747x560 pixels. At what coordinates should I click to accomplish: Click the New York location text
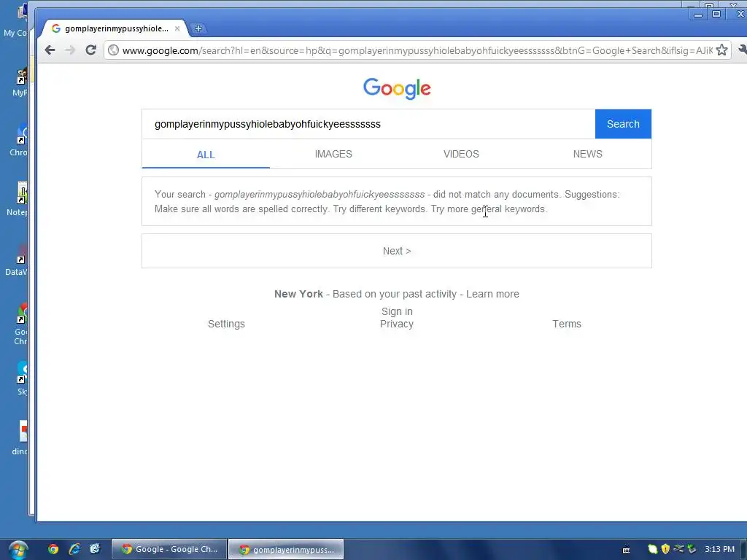pyautogui.click(x=298, y=294)
